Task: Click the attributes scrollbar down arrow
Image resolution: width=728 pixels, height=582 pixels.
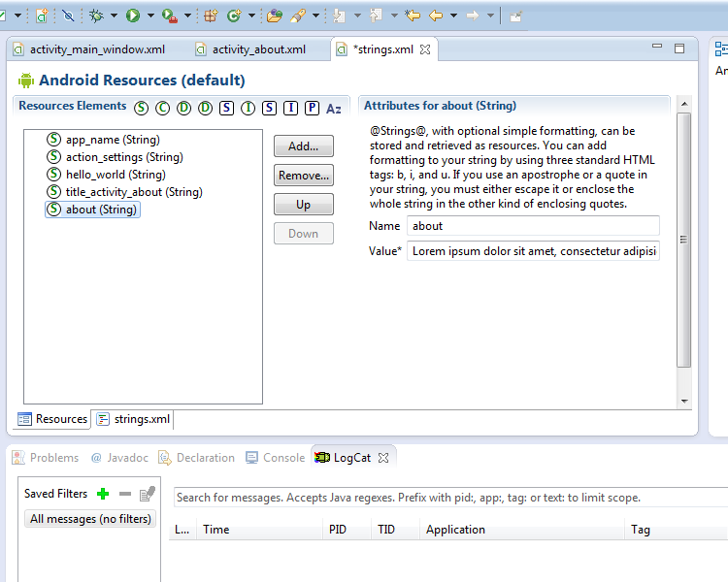Action: click(x=684, y=402)
